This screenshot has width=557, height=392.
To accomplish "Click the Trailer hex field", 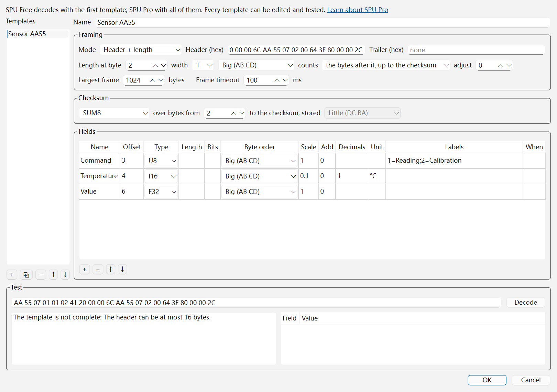I will (x=476, y=50).
